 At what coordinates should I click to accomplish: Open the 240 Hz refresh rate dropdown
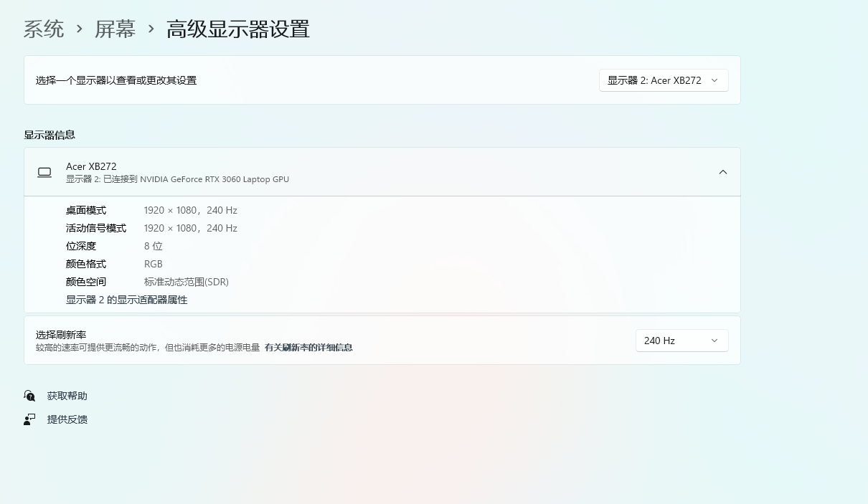(x=681, y=341)
